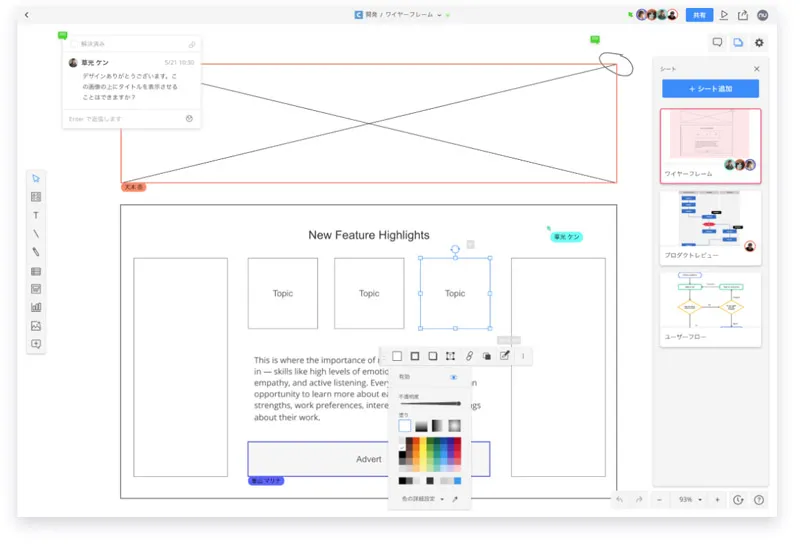Viewport: 800px width, 550px height.
Task: Pick the pencil freehand tool
Action: pyautogui.click(x=36, y=252)
